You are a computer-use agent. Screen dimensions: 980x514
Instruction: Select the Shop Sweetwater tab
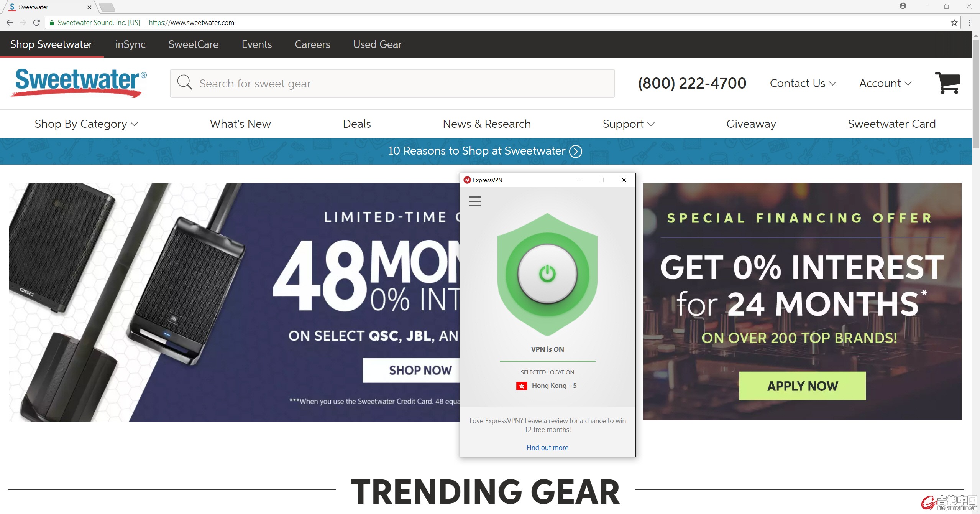coord(51,44)
